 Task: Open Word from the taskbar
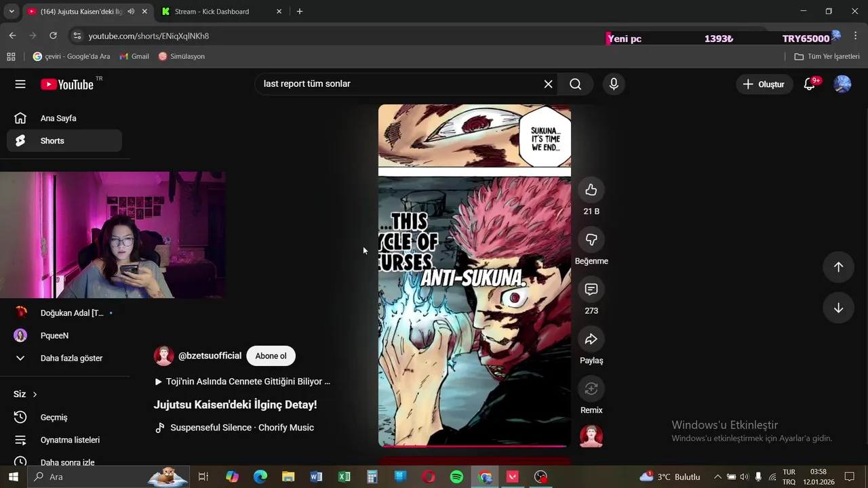[316, 476]
